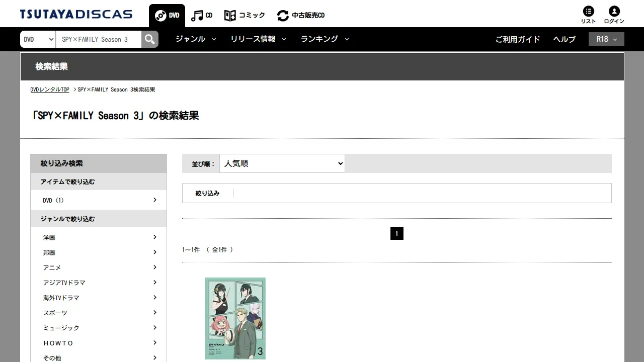The image size is (644, 362).
Task: Click the login user icon
Action: [614, 15]
